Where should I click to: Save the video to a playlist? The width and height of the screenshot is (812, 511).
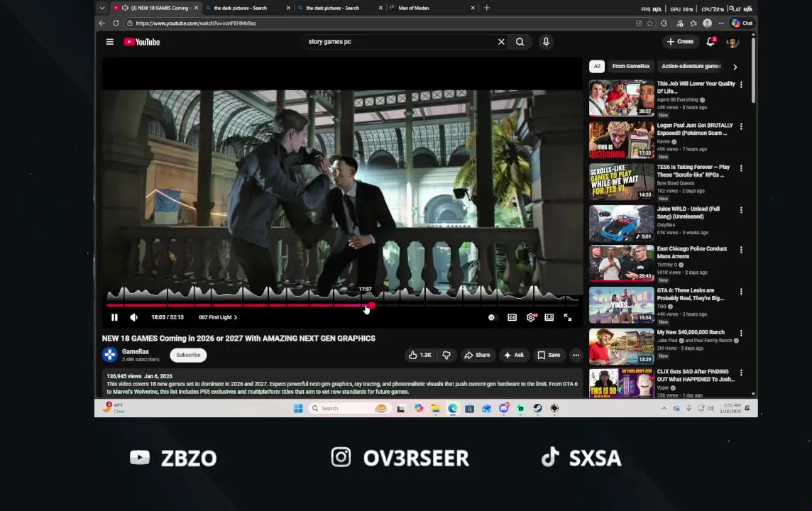click(x=549, y=355)
